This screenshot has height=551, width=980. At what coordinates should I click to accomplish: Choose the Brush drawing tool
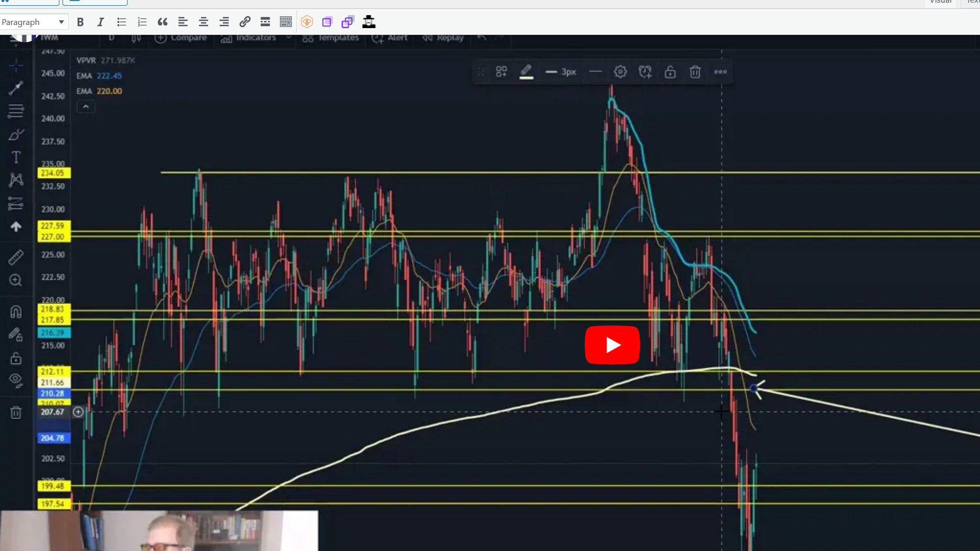(16, 134)
